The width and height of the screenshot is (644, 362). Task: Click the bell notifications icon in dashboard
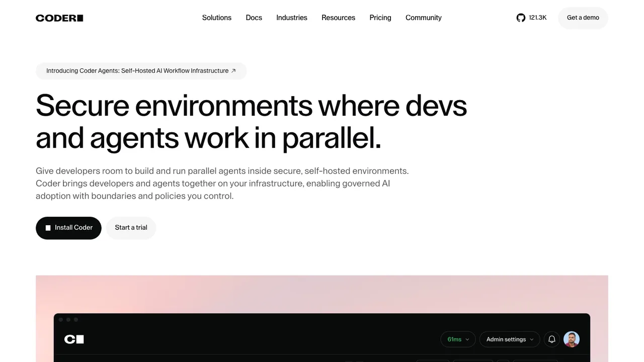coord(552,339)
